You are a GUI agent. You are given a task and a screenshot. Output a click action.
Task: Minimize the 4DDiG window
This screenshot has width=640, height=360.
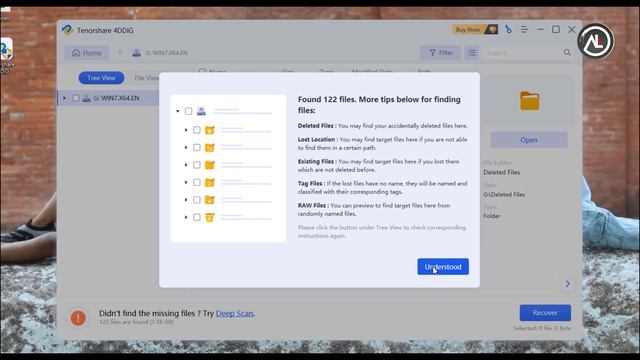pos(540,29)
